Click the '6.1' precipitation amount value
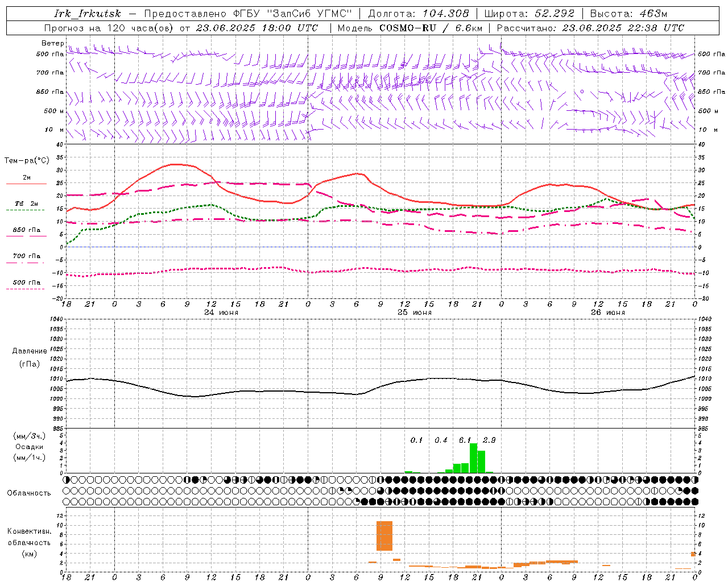Screen dimensions: 728x582 465,440
